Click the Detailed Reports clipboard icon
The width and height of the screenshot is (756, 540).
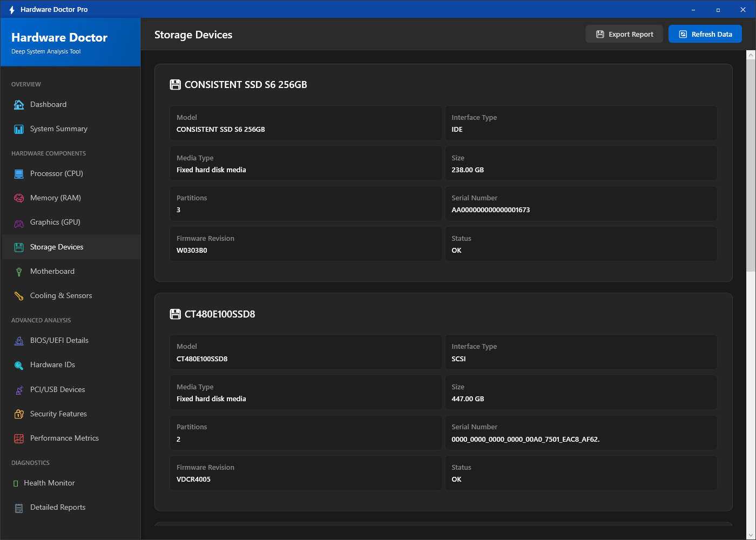click(19, 508)
